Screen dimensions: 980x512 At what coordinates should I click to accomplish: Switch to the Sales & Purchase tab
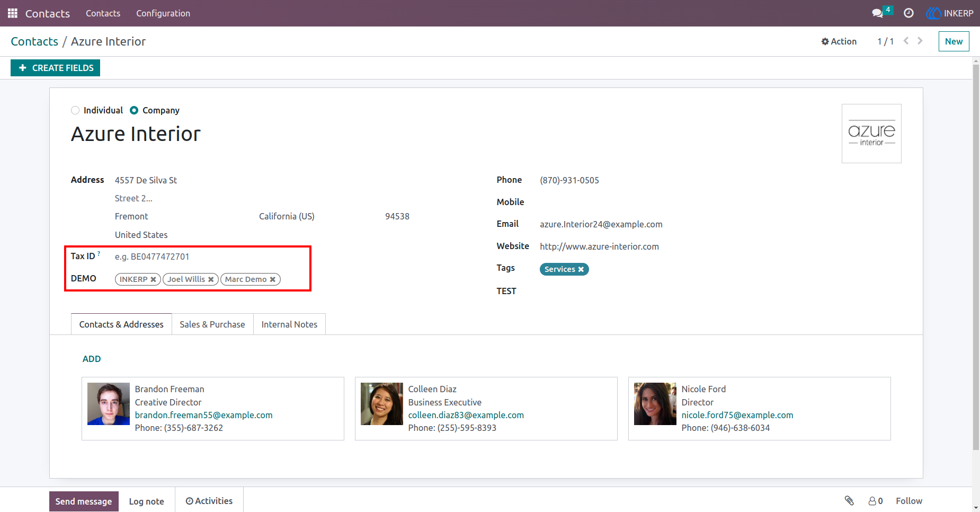pos(212,324)
